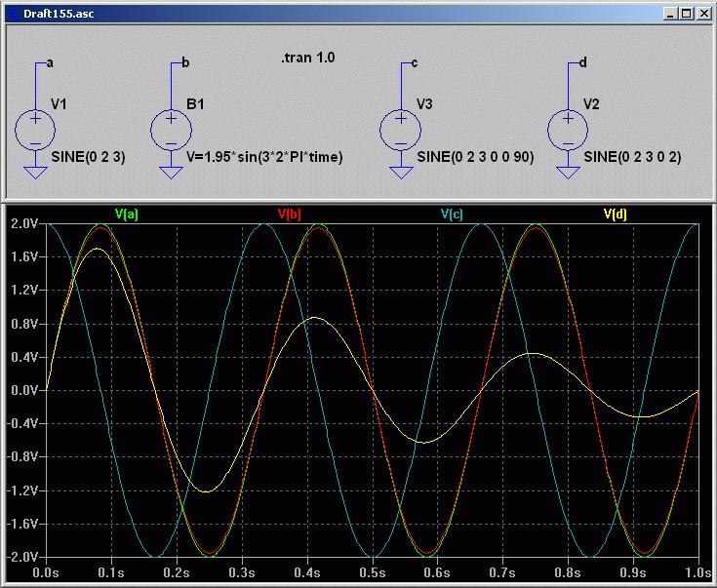Click the ground symbol under V1

(x=35, y=173)
